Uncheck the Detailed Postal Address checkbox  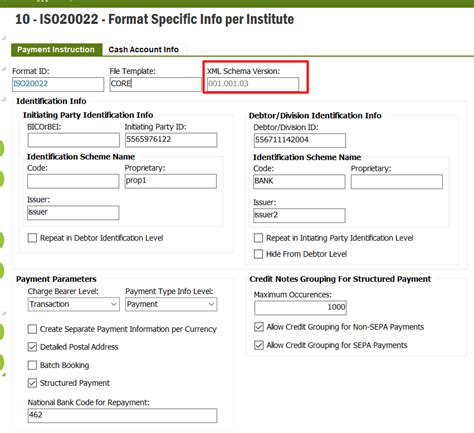click(32, 347)
